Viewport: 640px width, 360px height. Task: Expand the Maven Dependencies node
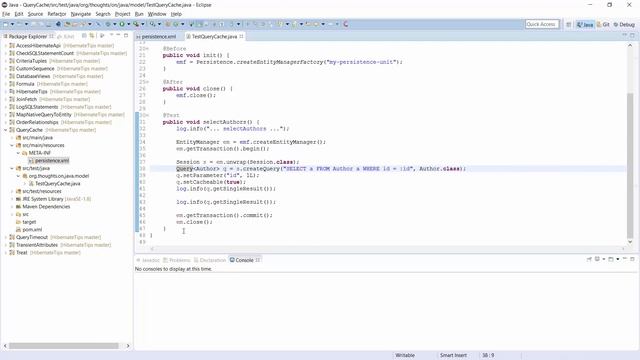(12, 207)
